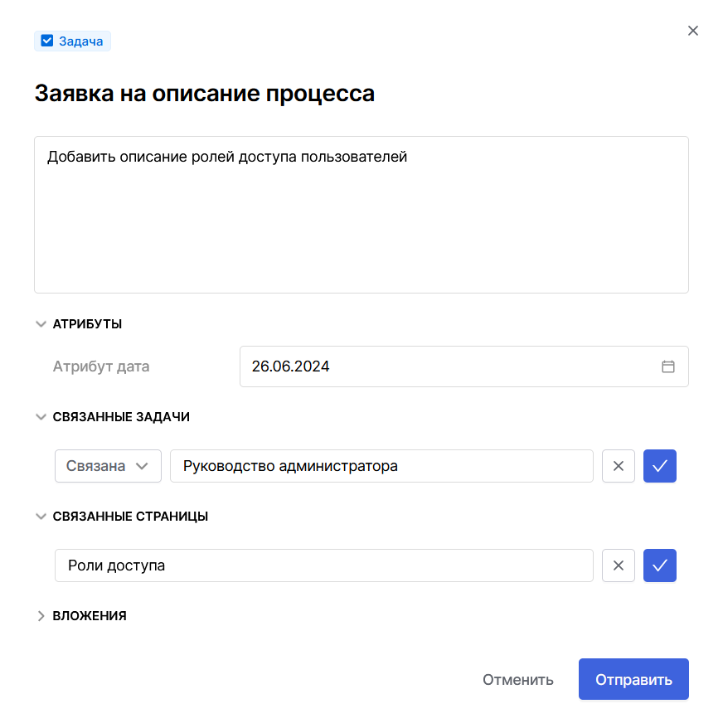Toggle the X clear control beside Роли доступа

tap(618, 565)
